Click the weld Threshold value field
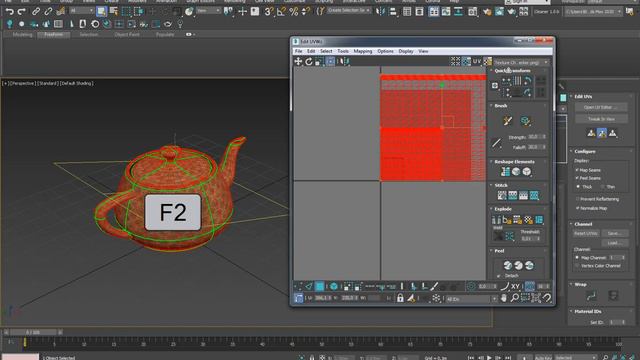The height and width of the screenshot is (360, 640). click(x=527, y=239)
